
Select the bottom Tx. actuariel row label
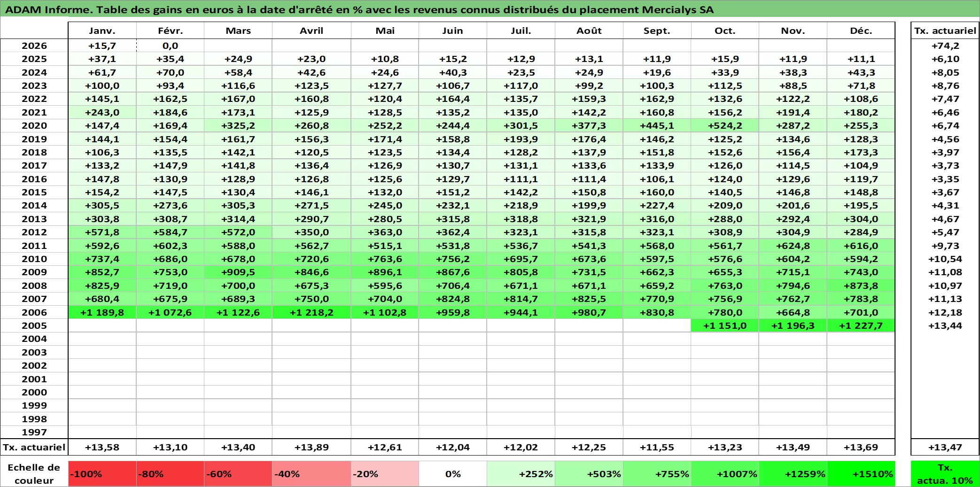point(34,447)
